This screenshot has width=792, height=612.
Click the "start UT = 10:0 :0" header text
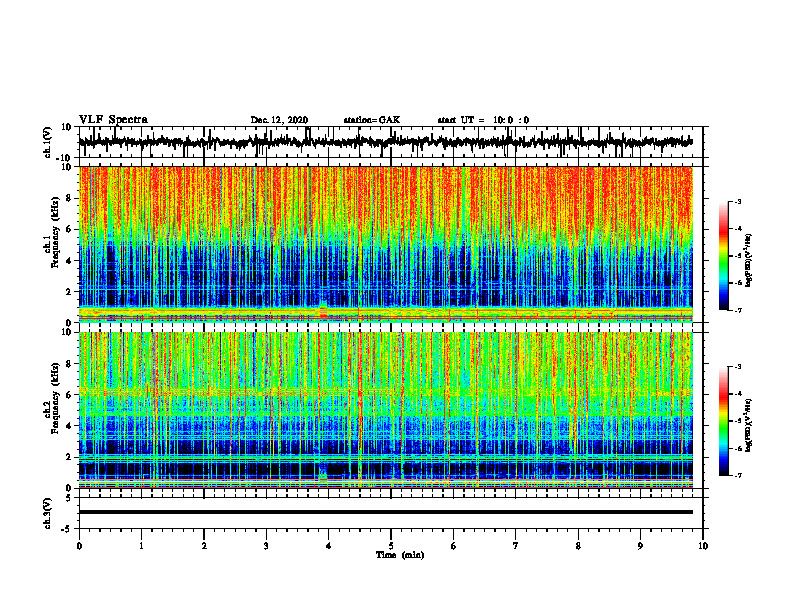point(483,120)
